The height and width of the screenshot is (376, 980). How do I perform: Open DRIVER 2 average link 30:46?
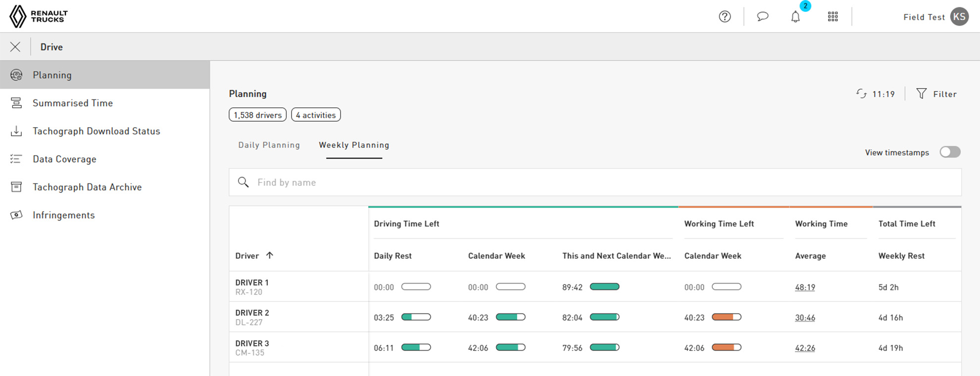[x=805, y=318]
